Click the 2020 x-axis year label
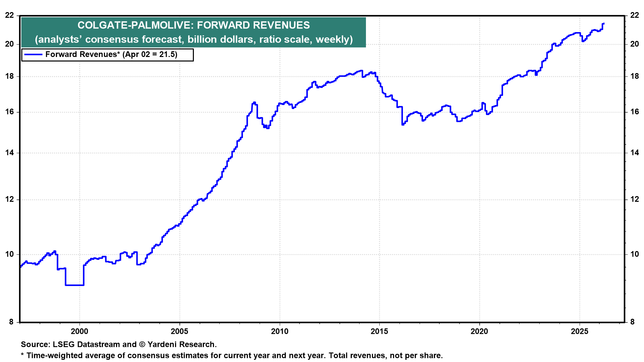Viewport: 644px width, 362px height. point(479,331)
